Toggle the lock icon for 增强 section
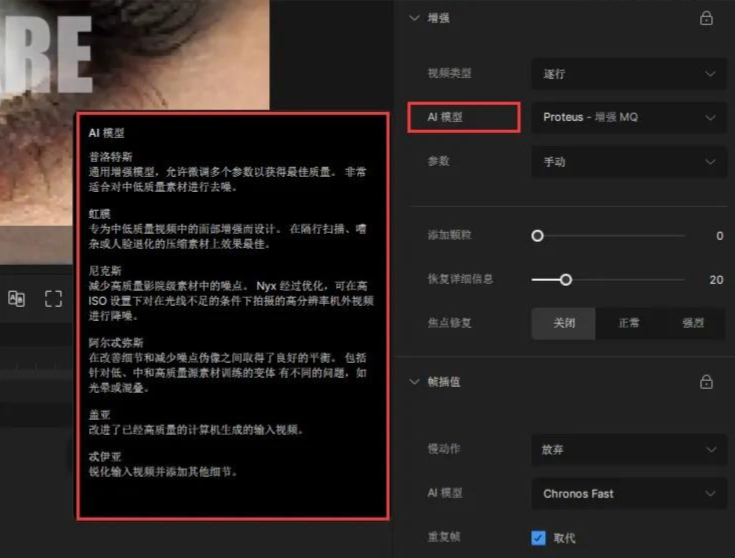Image resolution: width=735 pixels, height=558 pixels. coord(706,18)
